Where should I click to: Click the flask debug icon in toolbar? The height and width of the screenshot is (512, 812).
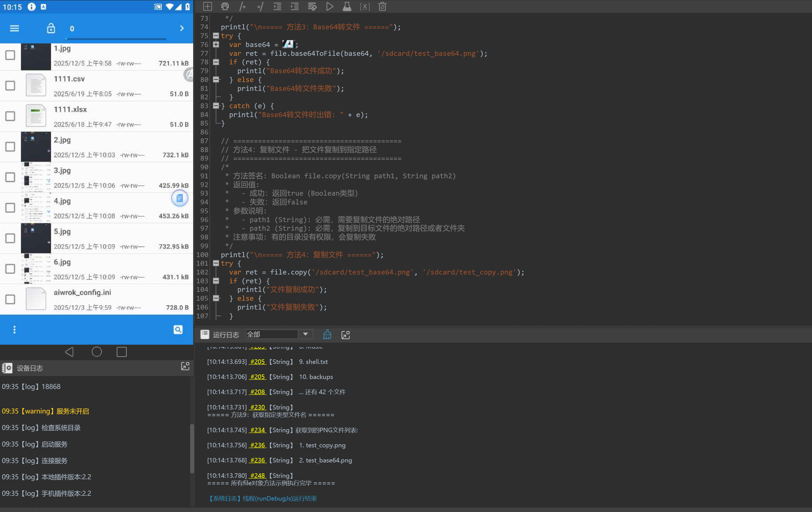pyautogui.click(x=347, y=7)
